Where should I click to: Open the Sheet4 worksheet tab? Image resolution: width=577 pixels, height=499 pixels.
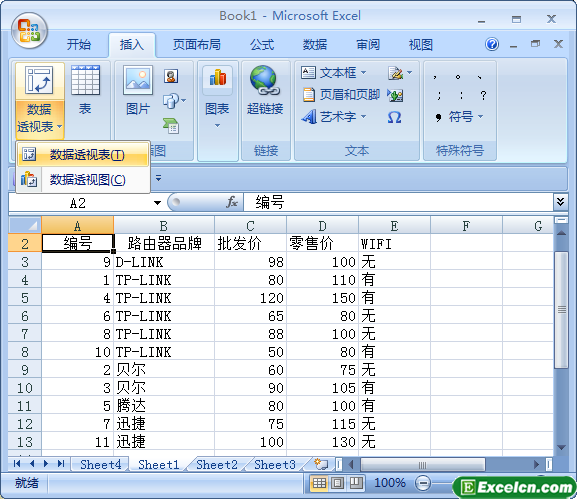(x=100, y=464)
